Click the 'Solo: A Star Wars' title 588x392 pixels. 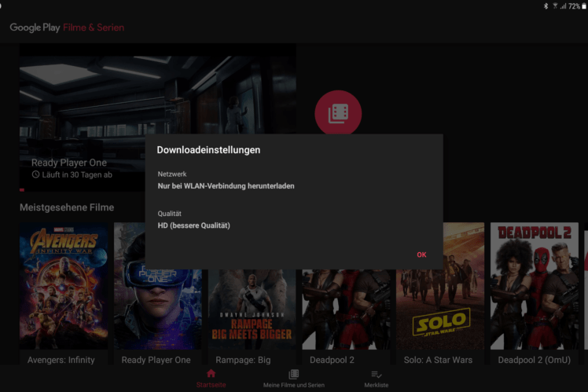click(438, 360)
